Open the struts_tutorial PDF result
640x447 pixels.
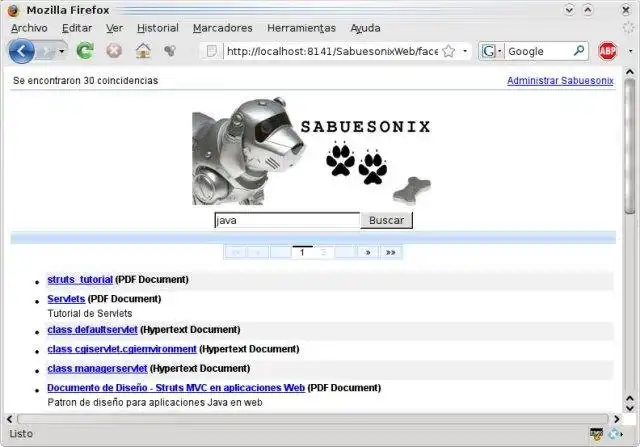tap(80, 280)
